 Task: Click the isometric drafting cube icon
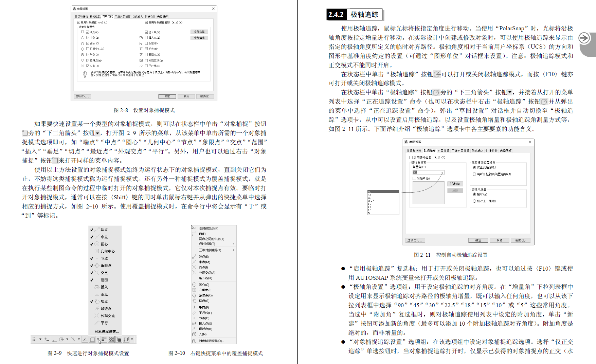point(126,339)
